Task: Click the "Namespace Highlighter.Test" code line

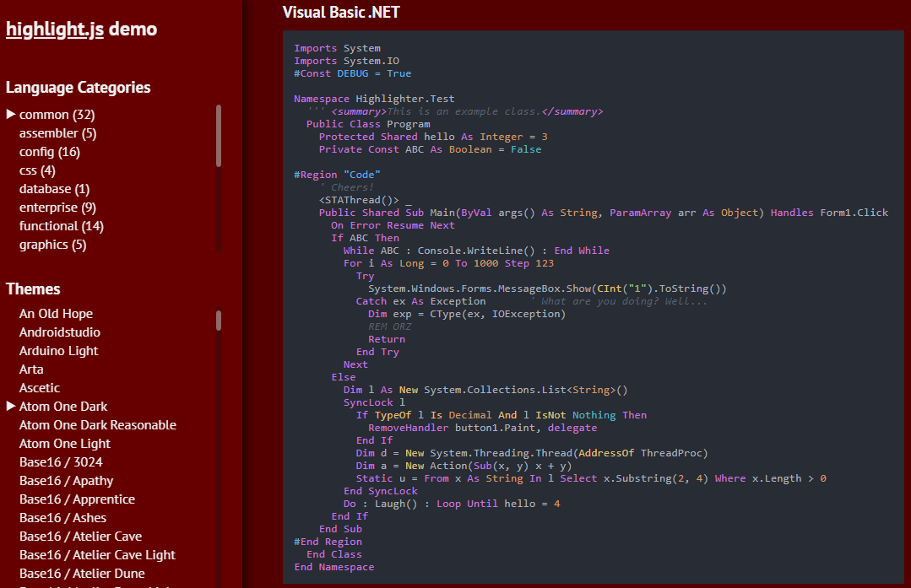Action: tap(374, 100)
